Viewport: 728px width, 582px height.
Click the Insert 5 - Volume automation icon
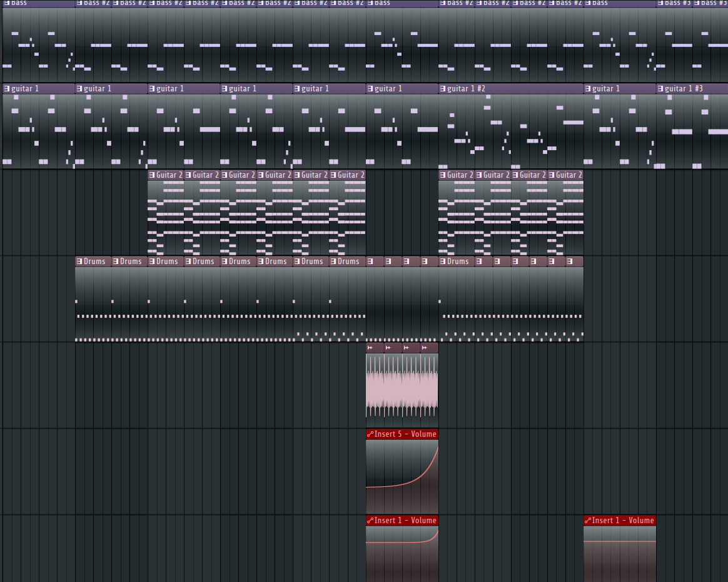[x=370, y=434]
